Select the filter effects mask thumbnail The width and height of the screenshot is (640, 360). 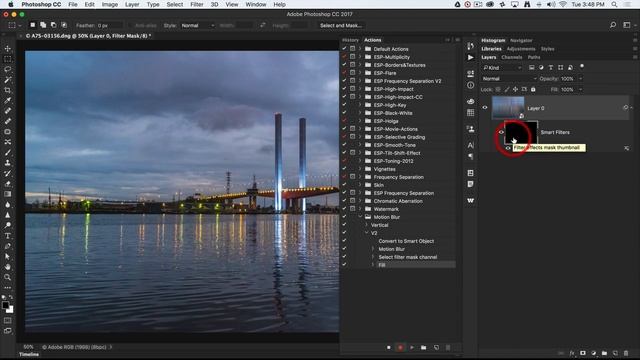point(521,132)
